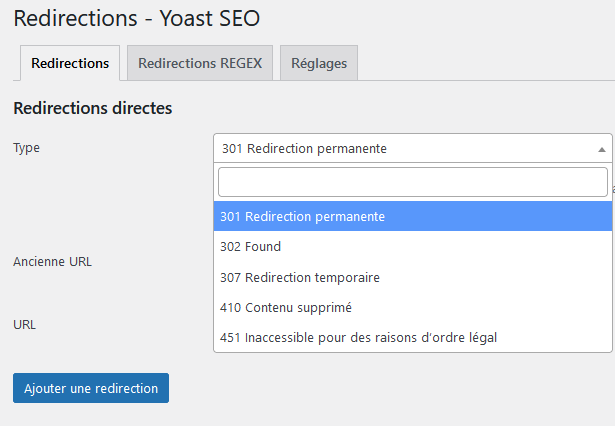Open the Réglages tab
The width and height of the screenshot is (615, 426).
point(319,63)
